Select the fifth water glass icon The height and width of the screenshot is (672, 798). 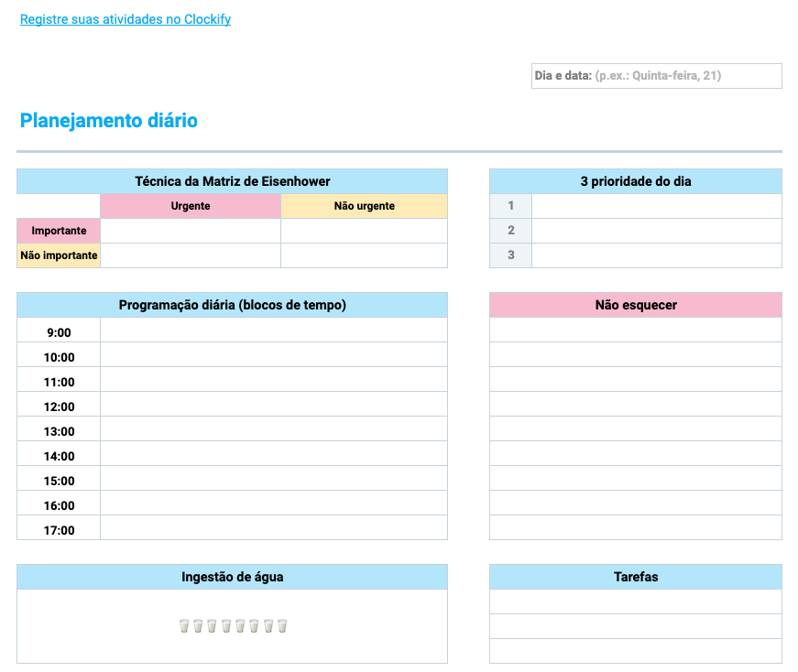239,626
